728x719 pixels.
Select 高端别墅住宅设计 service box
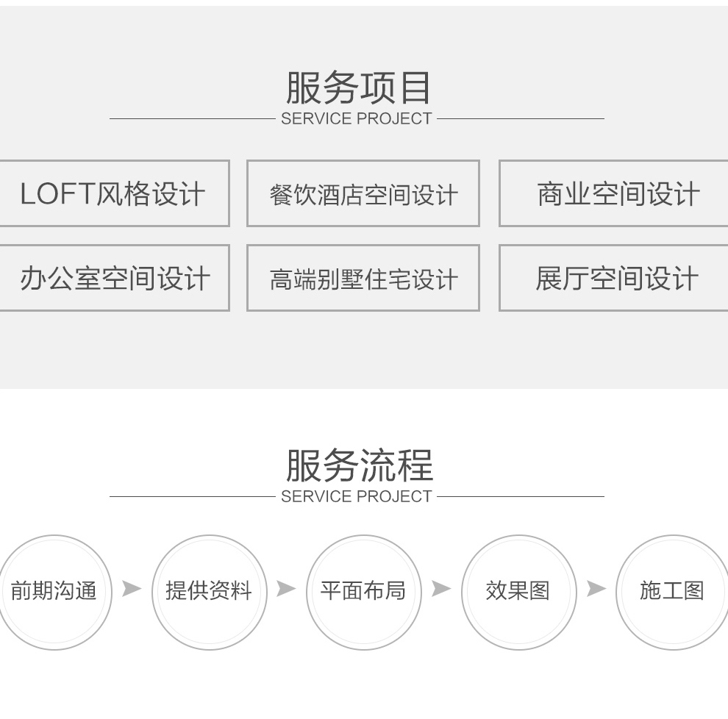[363, 278]
